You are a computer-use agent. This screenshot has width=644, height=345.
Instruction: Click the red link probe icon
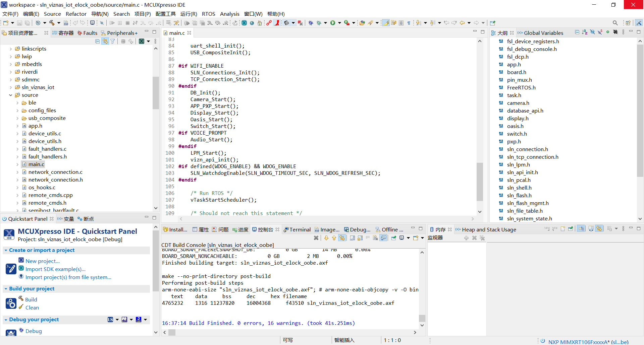tap(269, 23)
